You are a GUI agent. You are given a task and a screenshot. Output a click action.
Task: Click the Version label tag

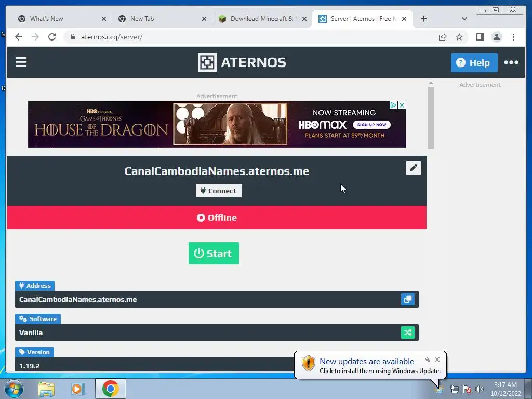pyautogui.click(x=34, y=352)
